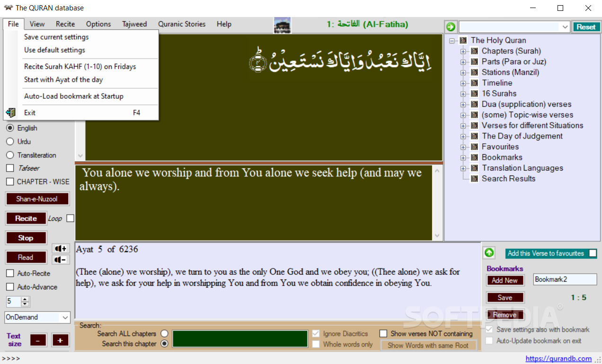The width and height of the screenshot is (602, 364).
Task: Toggle the Loop checkbox next to Recite
Action: pos(71,218)
